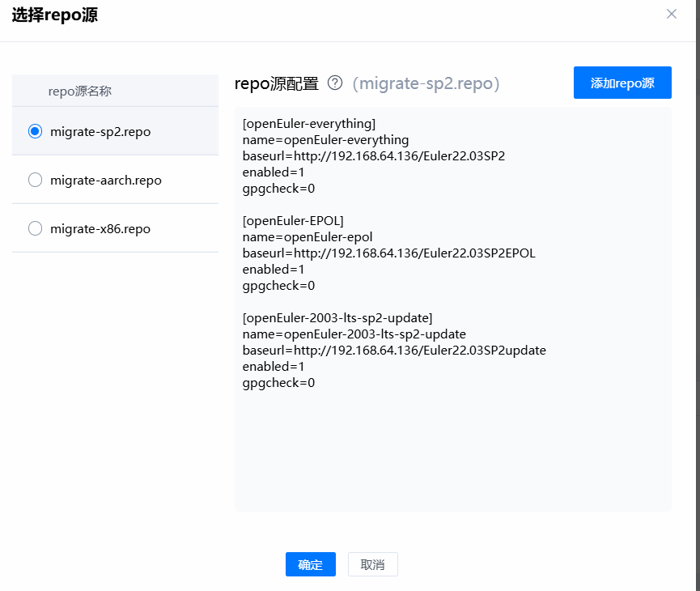Click the repo源名称 column header
This screenshot has height=591, width=700.
pos(79,91)
